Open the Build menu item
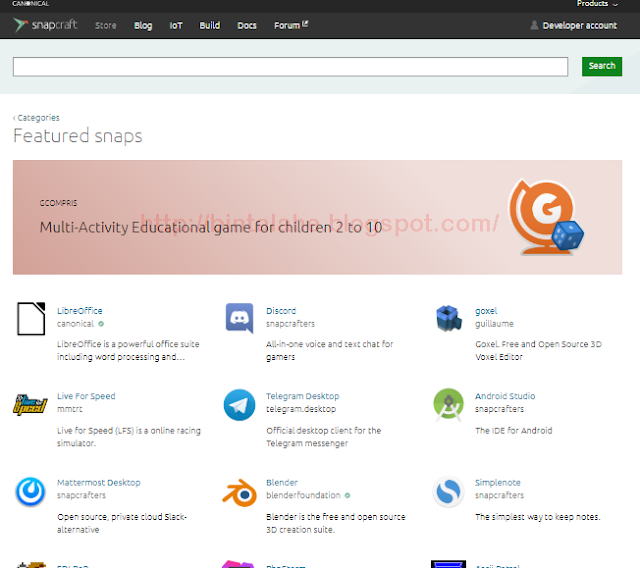This screenshot has width=640, height=568. click(x=210, y=25)
